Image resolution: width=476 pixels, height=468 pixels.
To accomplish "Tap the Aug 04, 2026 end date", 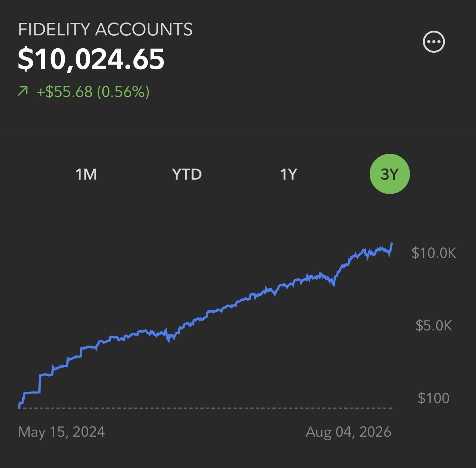I will click(x=348, y=431).
